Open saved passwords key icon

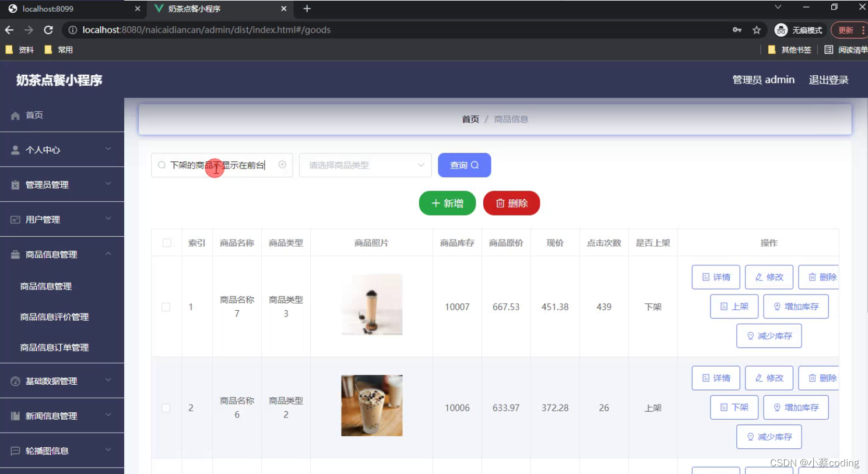(737, 30)
